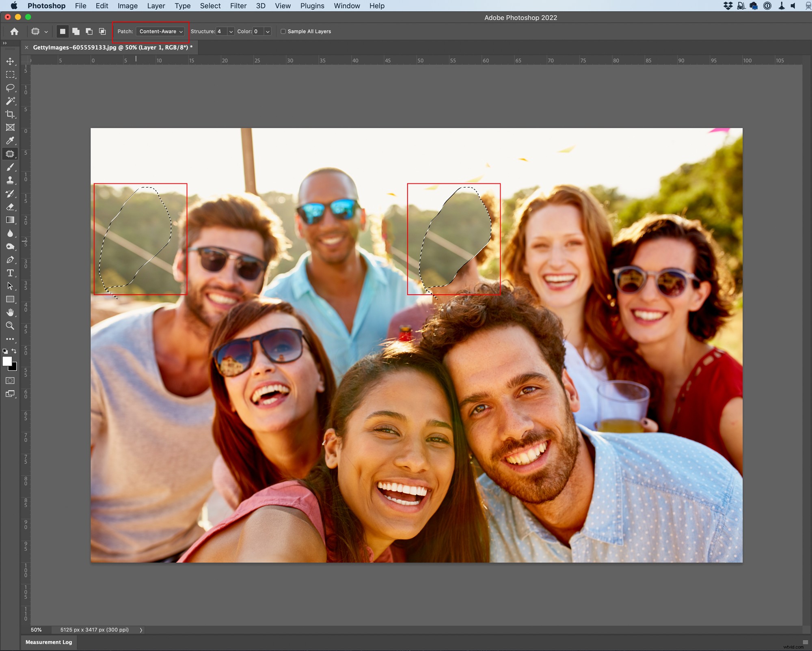Switch to Add to selection mode
This screenshot has height=651, width=812.
coord(75,31)
